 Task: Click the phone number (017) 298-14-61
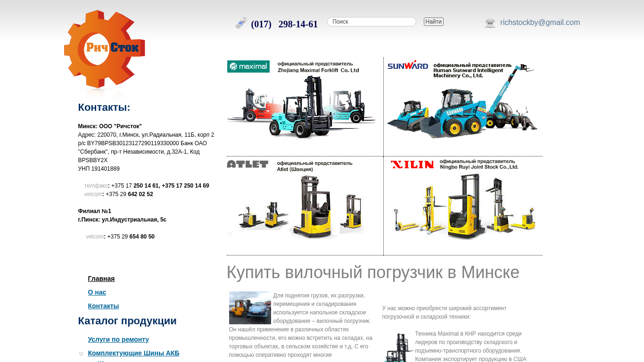pos(284,24)
